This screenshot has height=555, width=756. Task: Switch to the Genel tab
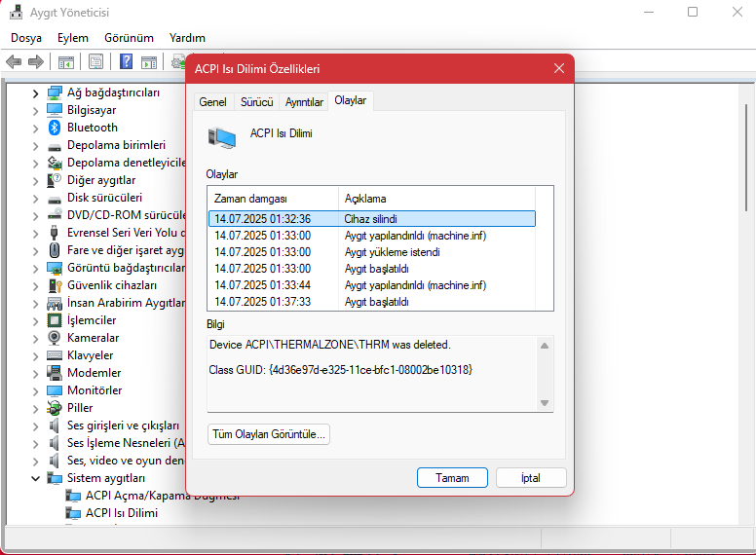pos(212,102)
